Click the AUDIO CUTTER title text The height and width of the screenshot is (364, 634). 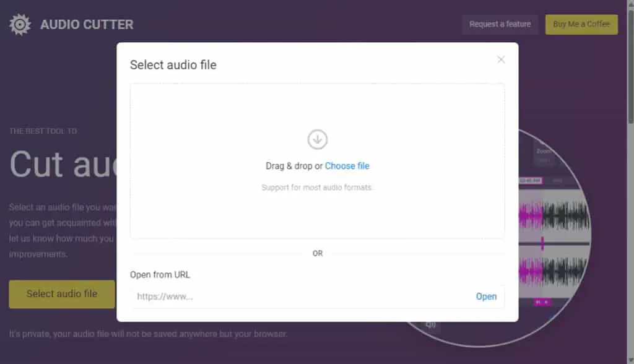click(x=87, y=25)
